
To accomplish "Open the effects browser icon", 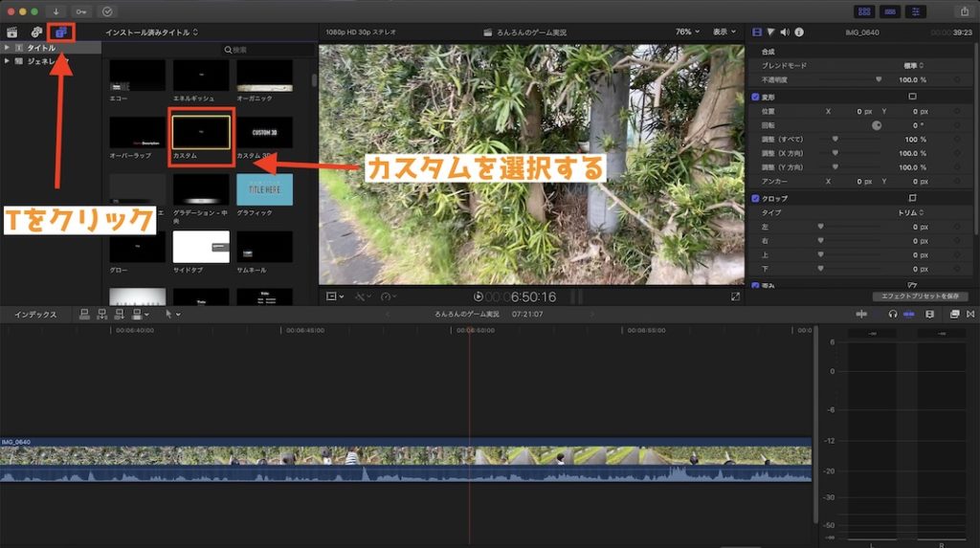I will [x=954, y=315].
